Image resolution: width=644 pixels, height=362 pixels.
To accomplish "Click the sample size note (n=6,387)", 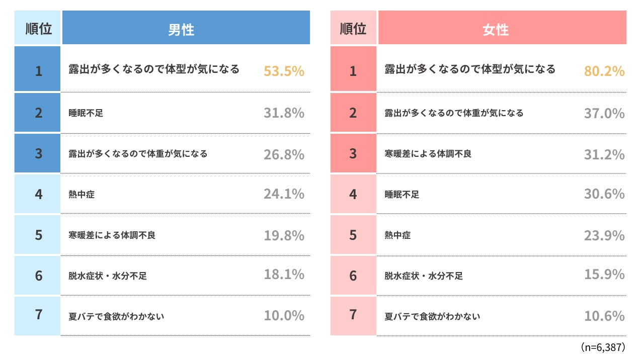I will [x=602, y=347].
